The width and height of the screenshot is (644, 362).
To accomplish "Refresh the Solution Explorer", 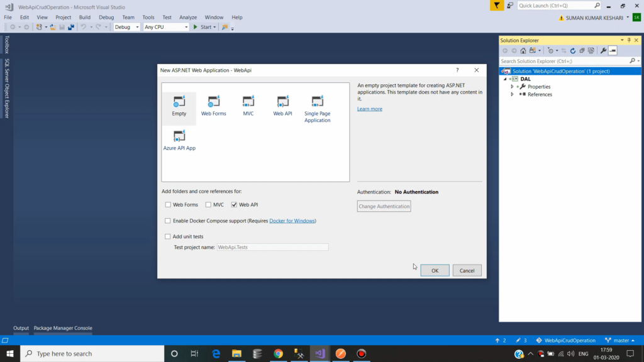I will 572,50.
